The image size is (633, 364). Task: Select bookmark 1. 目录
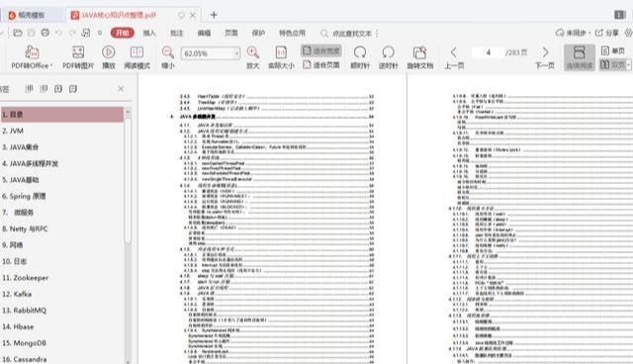(61, 115)
